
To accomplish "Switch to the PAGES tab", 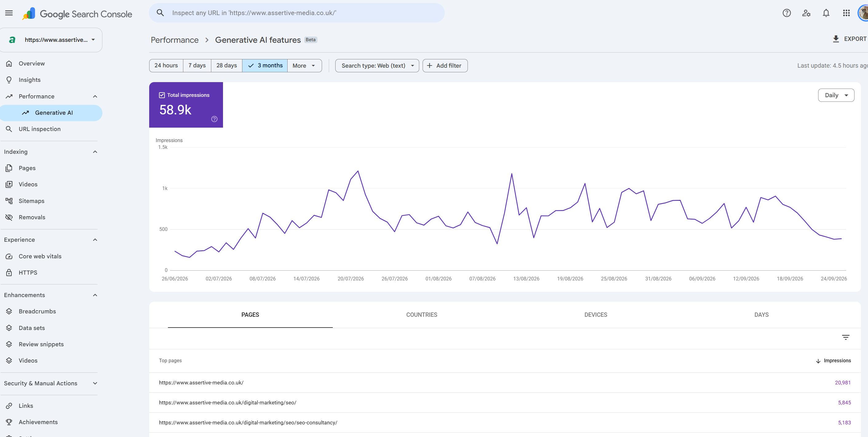I will (250, 315).
